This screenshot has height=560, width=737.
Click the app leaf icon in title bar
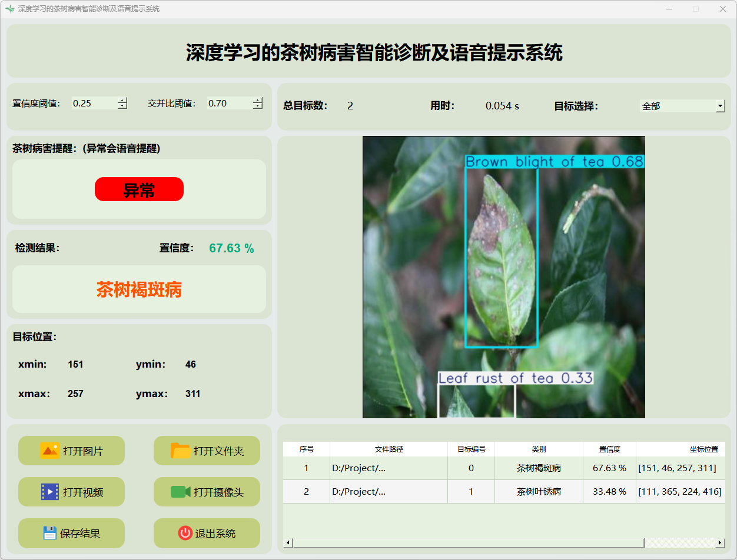9,9
